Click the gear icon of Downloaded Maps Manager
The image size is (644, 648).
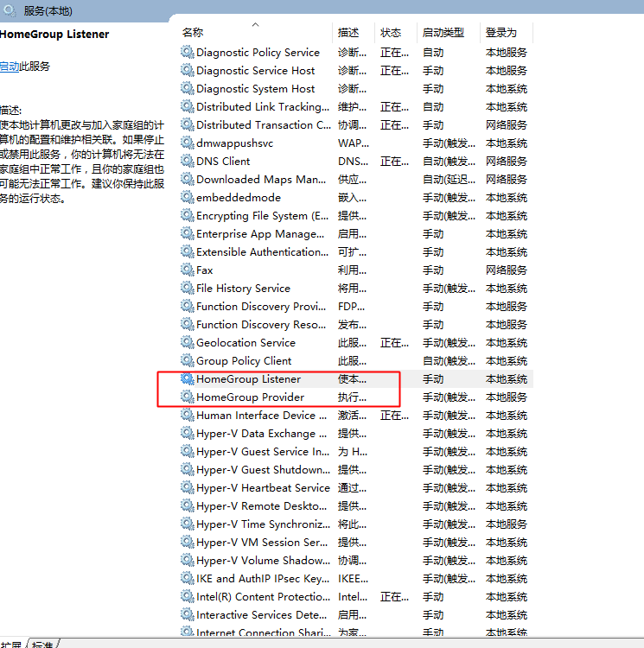[188, 180]
